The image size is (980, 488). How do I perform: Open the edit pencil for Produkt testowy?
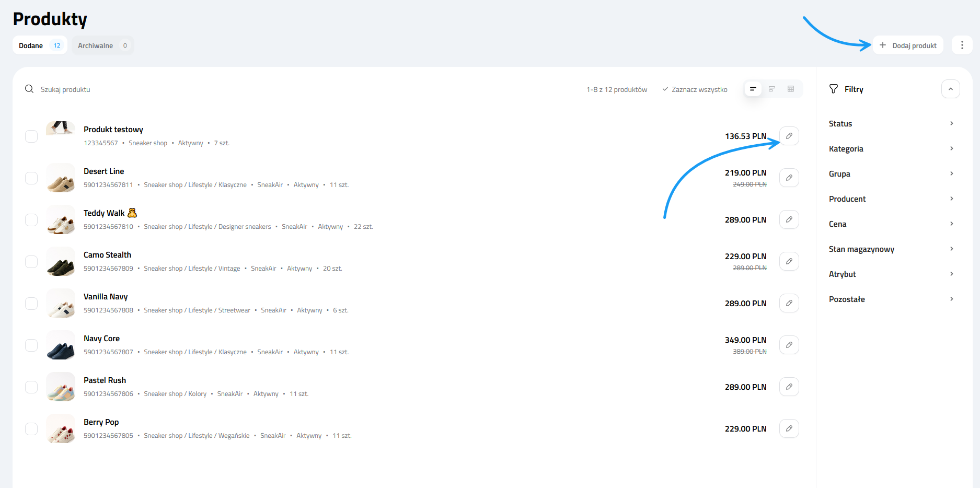[789, 135]
